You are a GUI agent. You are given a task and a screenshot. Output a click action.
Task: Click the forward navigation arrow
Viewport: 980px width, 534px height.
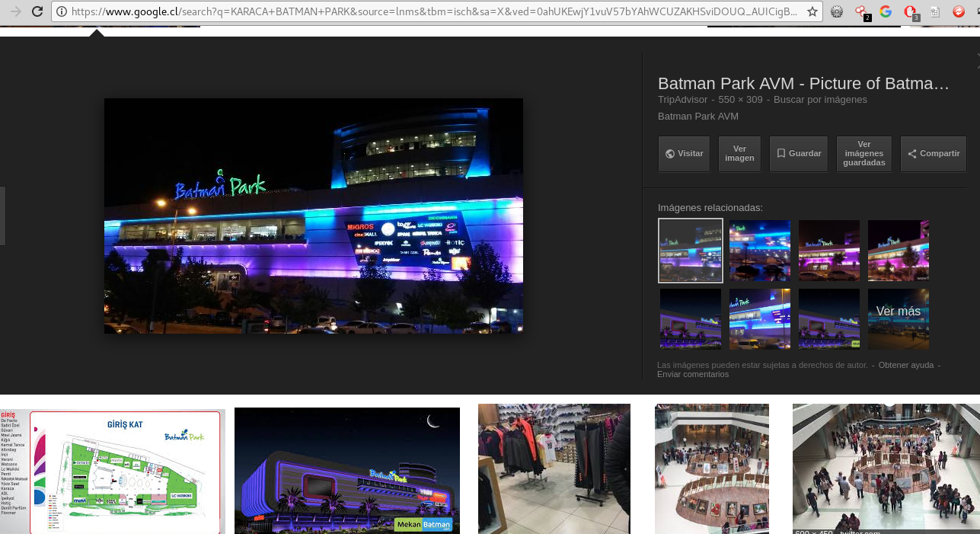point(15,11)
